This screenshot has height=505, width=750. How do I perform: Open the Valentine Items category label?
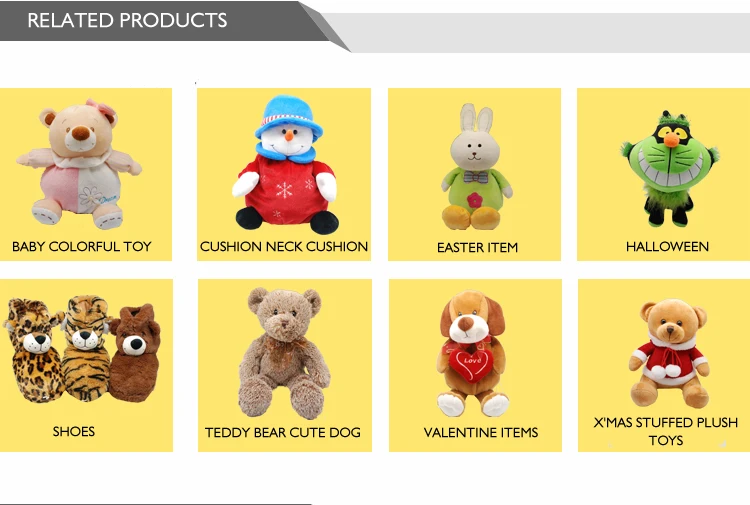click(x=481, y=432)
